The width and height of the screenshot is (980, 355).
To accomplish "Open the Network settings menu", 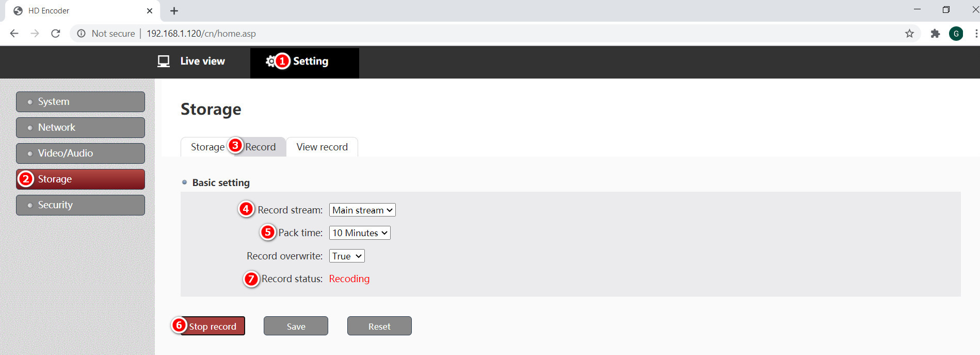I will click(81, 128).
